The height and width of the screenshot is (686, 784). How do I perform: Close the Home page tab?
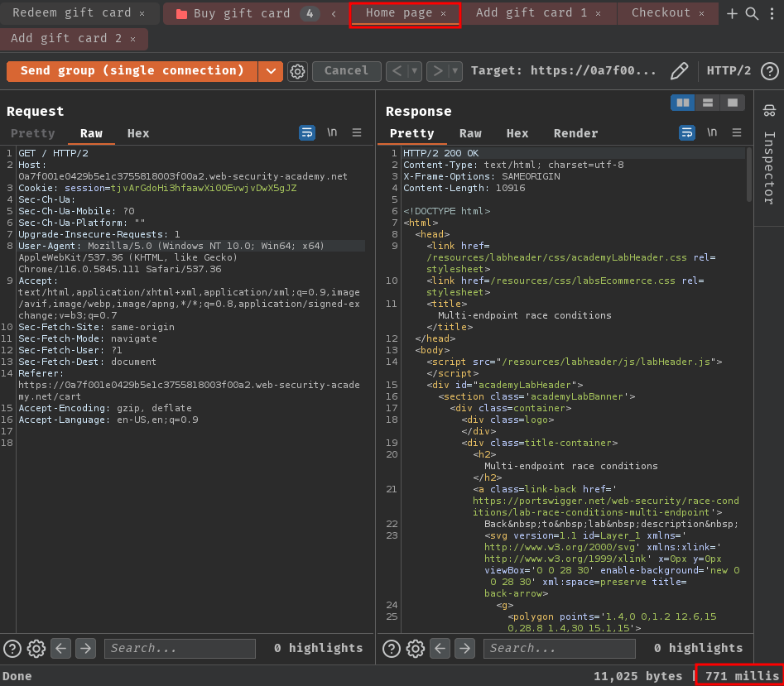click(x=443, y=14)
